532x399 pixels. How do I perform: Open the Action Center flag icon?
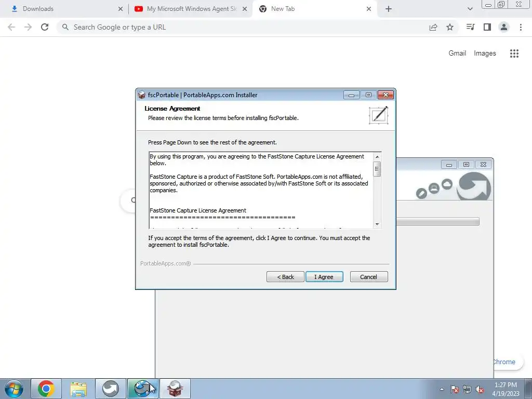tap(455, 389)
